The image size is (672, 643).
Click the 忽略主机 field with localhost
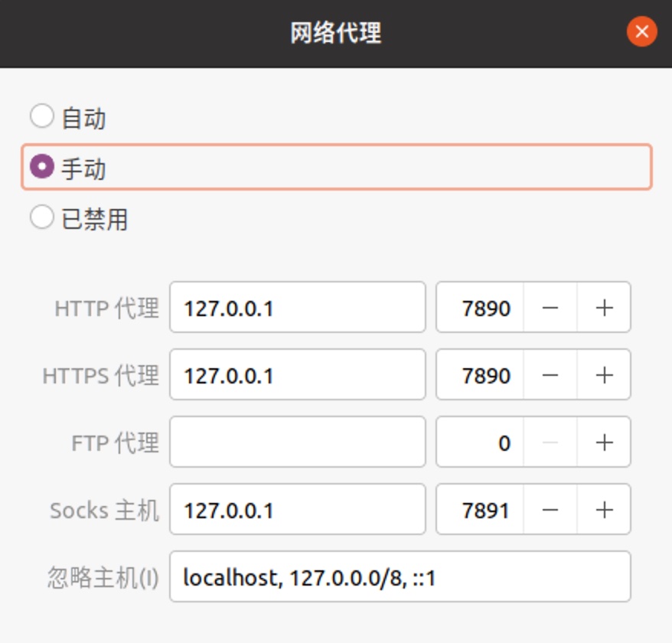[400, 576]
